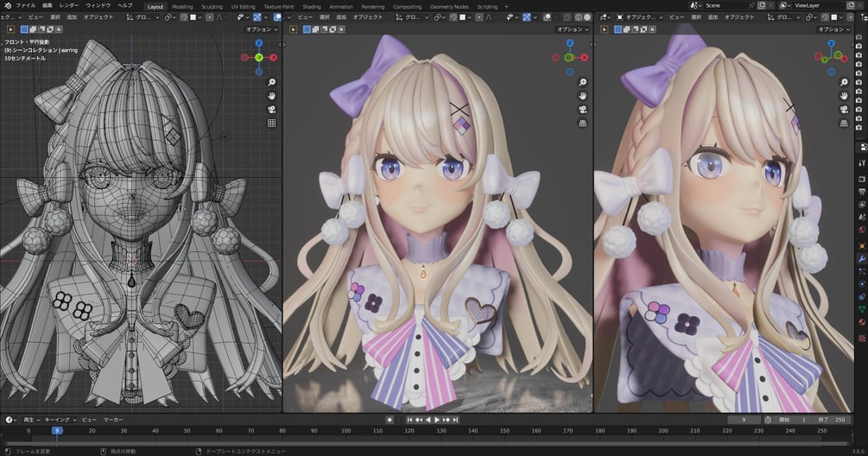Toggle the auto keying record button
868x456 pixels.
pyautogui.click(x=390, y=420)
